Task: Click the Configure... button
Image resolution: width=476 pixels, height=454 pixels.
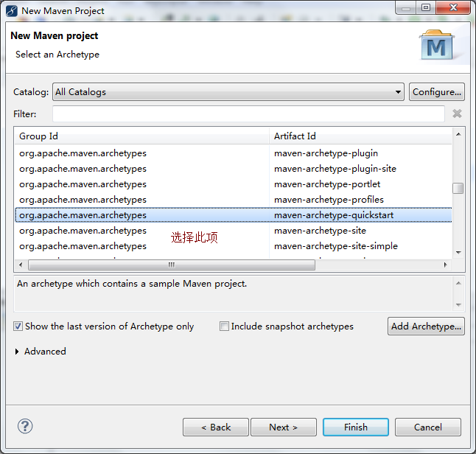Action: [436, 91]
